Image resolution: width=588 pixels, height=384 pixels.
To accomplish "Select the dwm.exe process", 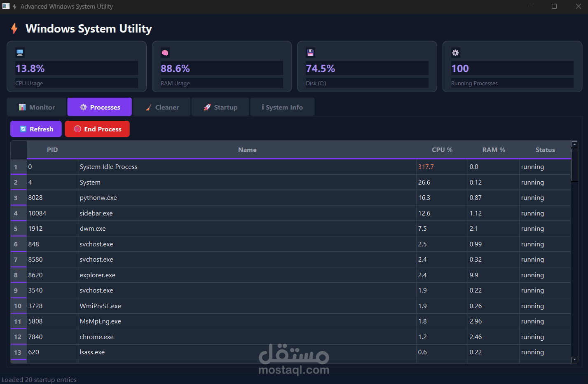I will point(290,229).
